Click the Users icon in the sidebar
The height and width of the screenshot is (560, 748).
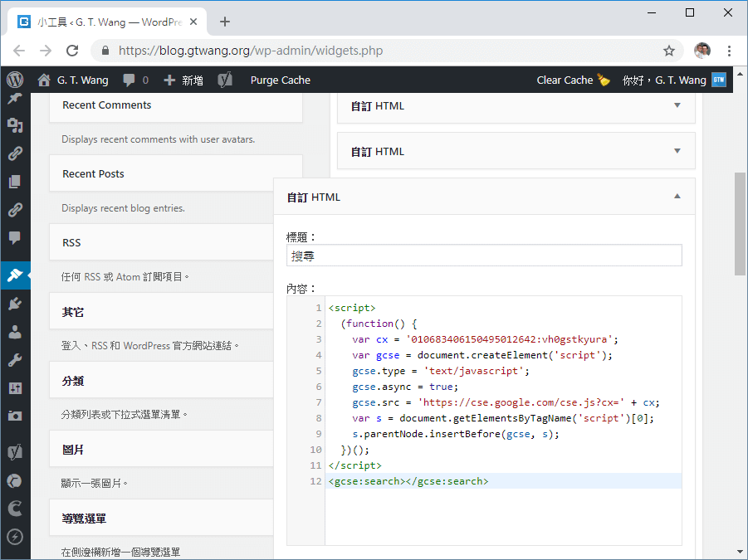(15, 331)
